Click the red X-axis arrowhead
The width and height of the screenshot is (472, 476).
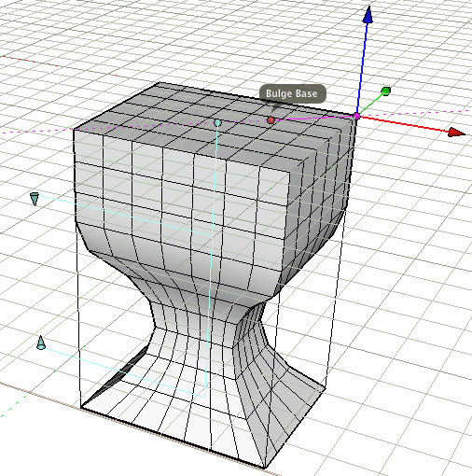click(x=456, y=133)
